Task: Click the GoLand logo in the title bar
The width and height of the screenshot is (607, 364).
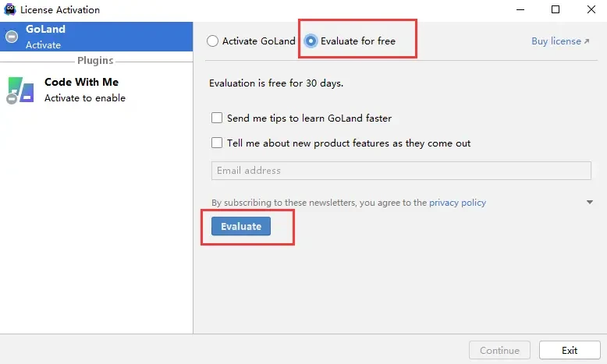Action: coord(10,10)
